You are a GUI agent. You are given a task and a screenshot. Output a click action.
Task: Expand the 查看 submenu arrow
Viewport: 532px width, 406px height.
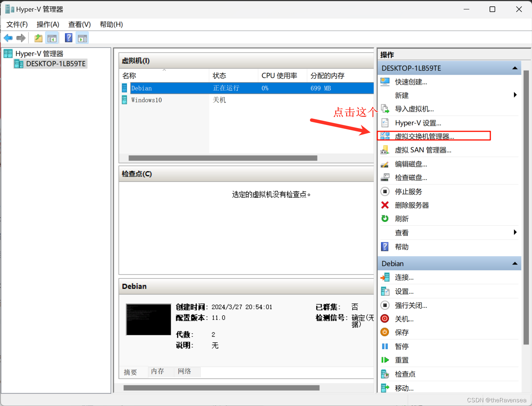[x=515, y=232]
